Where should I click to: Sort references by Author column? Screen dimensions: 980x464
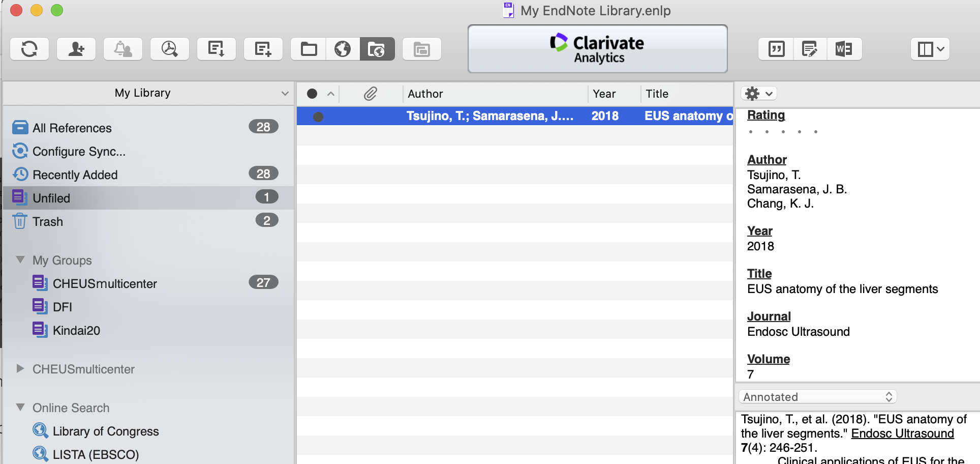click(x=496, y=94)
